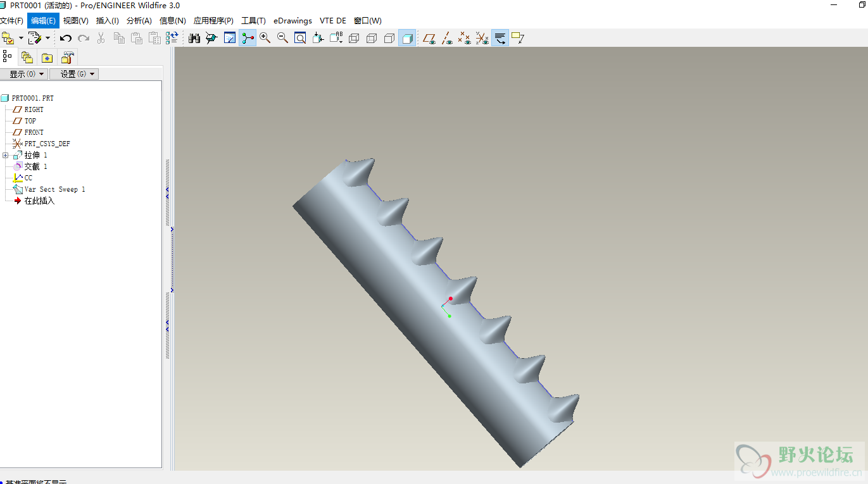The width and height of the screenshot is (868, 484).
Task: Open the selection tool dropdown arrow
Action: coord(21,39)
